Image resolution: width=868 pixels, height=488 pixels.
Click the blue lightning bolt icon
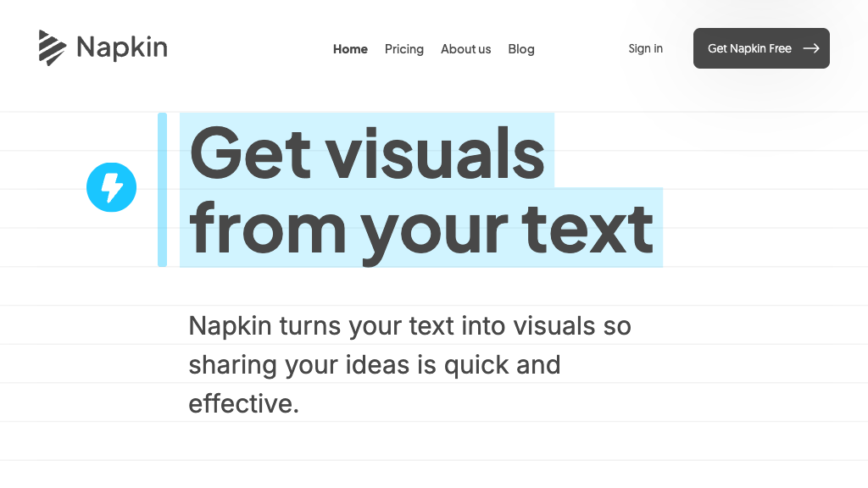coord(111,187)
